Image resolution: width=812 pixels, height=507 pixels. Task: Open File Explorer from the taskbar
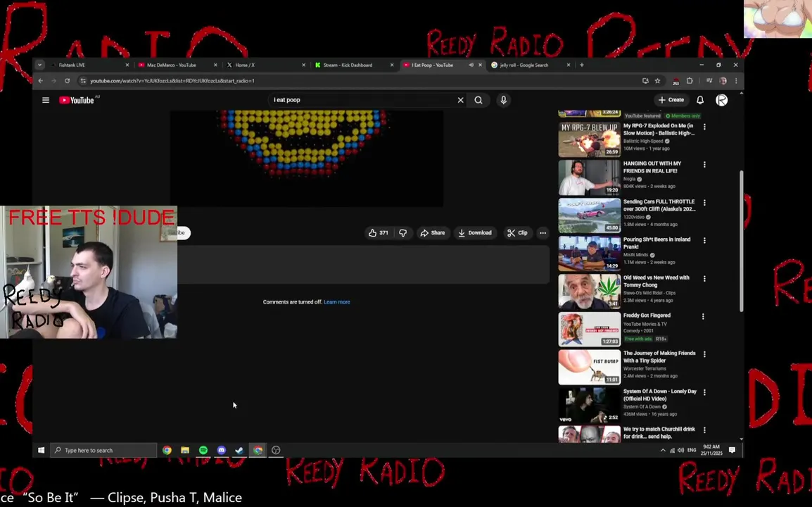[x=185, y=450]
